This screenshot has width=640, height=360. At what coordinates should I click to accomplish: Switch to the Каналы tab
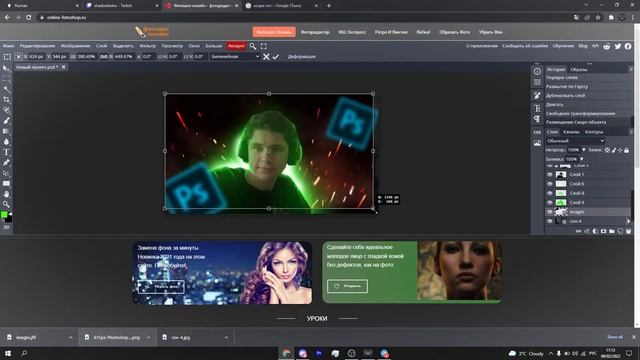coord(571,132)
